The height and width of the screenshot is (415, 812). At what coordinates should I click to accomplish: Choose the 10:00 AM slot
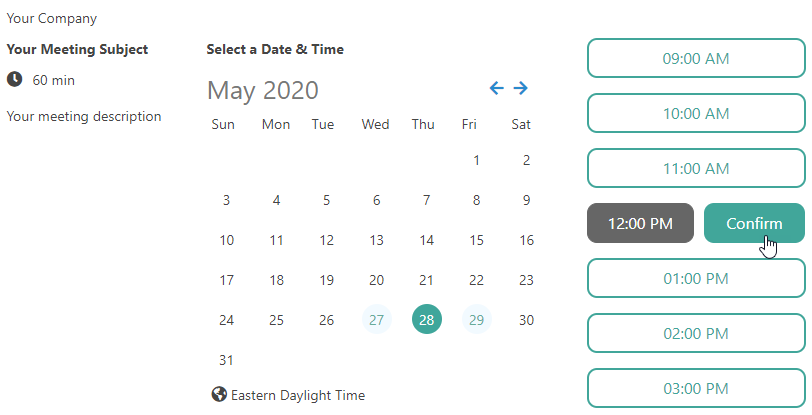tap(696, 113)
